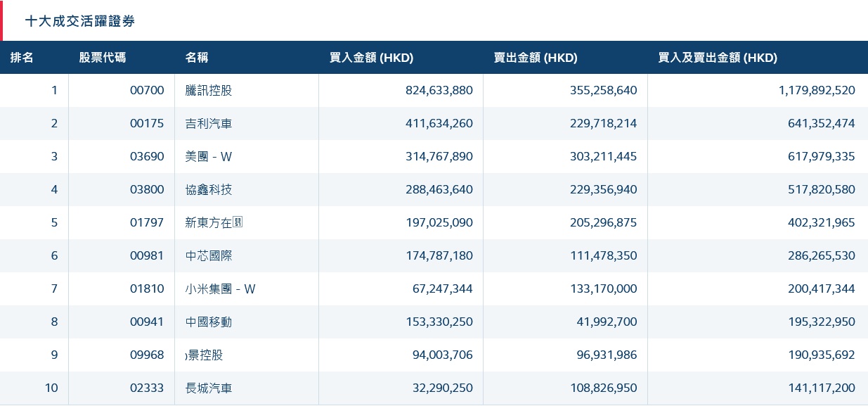Click buy amount 67,247,344
Image resolution: width=868 pixels, height=406 pixels.
pyautogui.click(x=443, y=288)
